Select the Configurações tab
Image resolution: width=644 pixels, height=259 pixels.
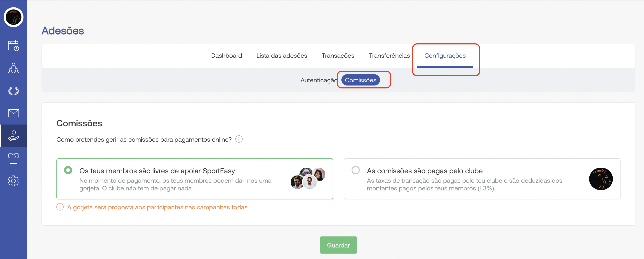point(445,55)
